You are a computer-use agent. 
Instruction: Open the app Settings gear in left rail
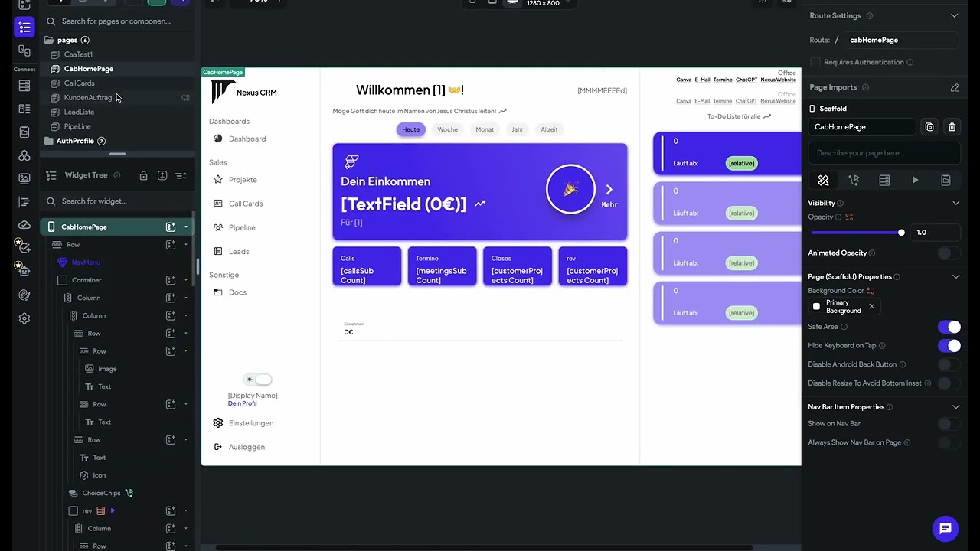(24, 318)
